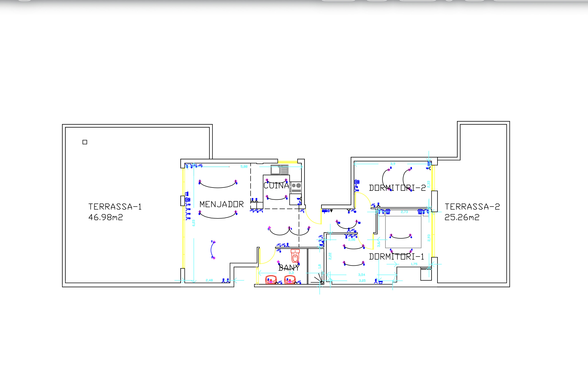Click the blue telephone symbol in DORMITORI-2

[357, 182]
